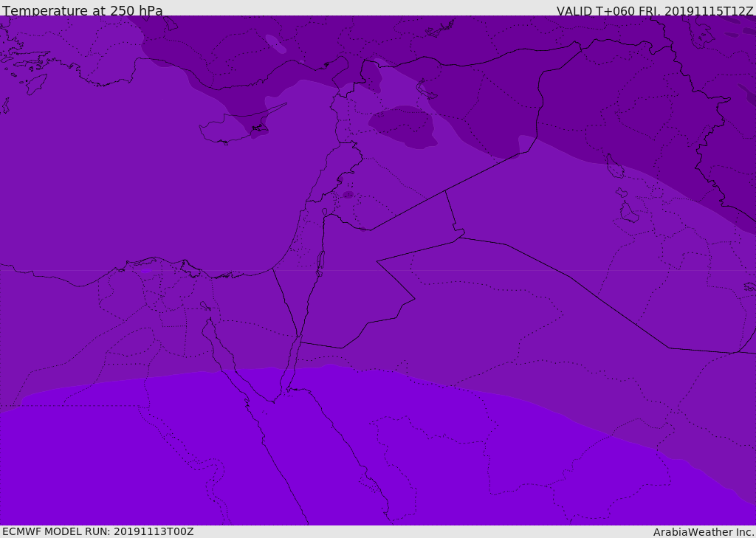Click the 'VALID T+060 FRI. 20191115T12Z' label
This screenshot has width=756, height=538.
coord(654,11)
